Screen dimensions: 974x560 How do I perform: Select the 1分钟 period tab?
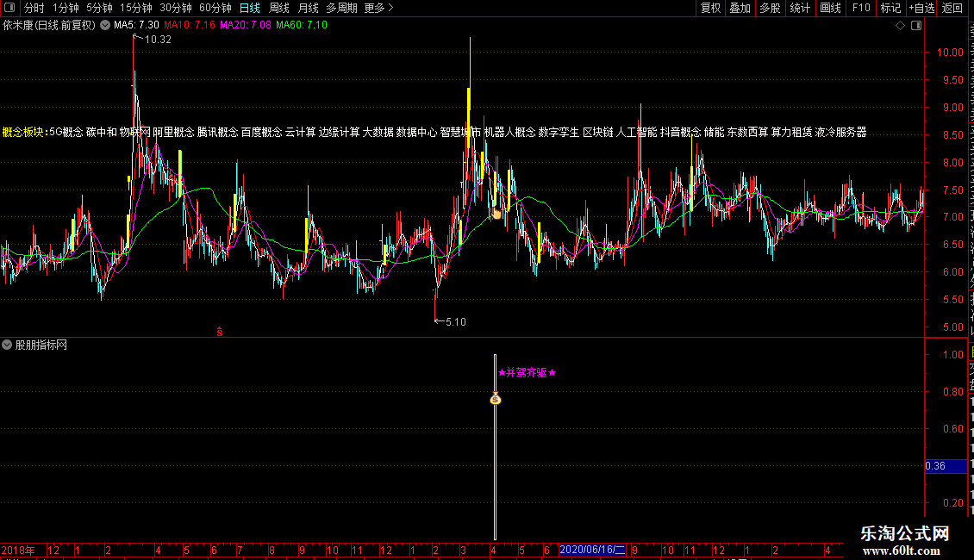point(66,8)
